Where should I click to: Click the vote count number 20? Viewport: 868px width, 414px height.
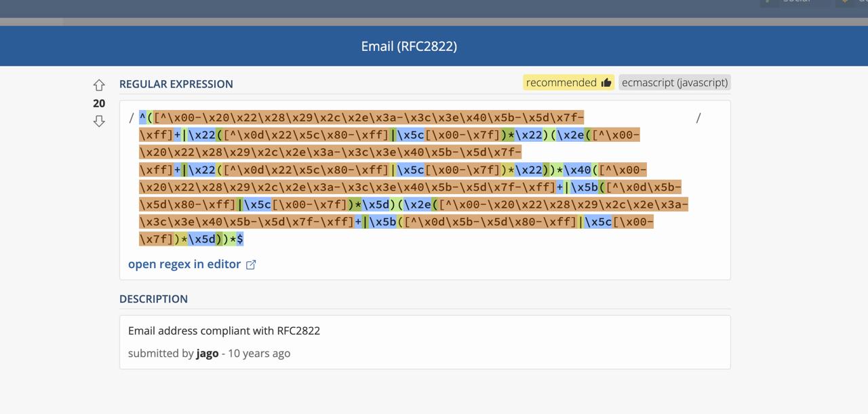[99, 103]
